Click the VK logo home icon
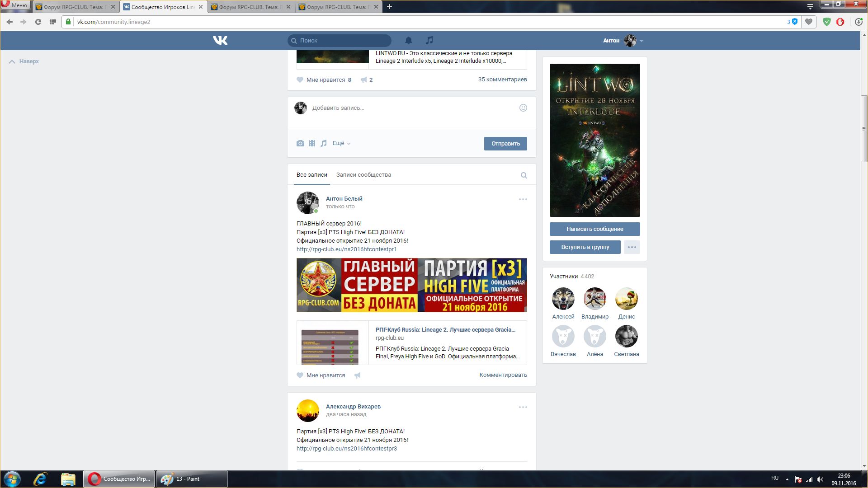 (x=220, y=40)
